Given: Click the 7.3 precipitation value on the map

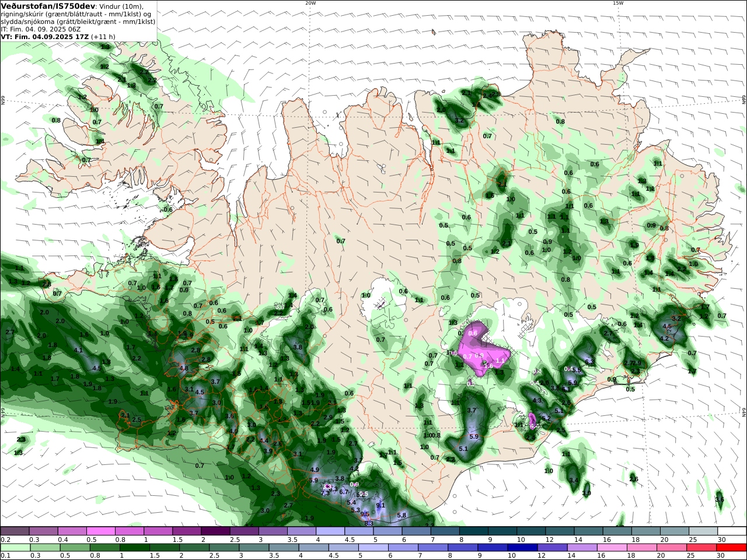Looking at the screenshot, I should click(x=325, y=494).
